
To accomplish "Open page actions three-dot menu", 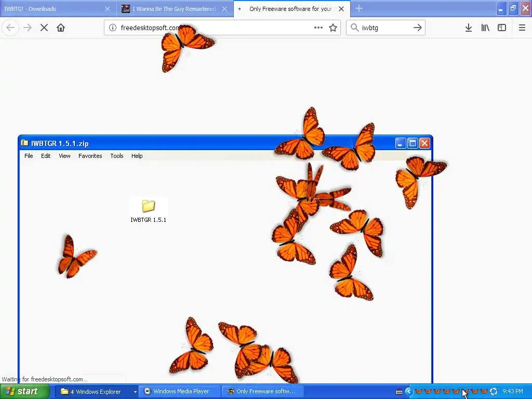I will click(x=318, y=28).
